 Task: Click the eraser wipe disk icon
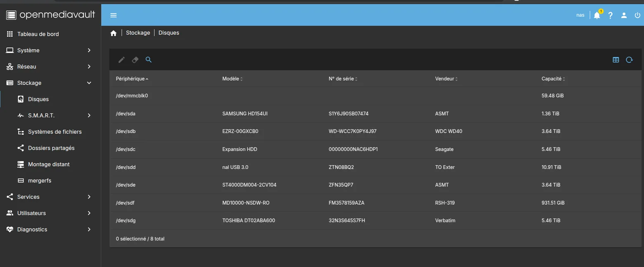[x=135, y=60]
